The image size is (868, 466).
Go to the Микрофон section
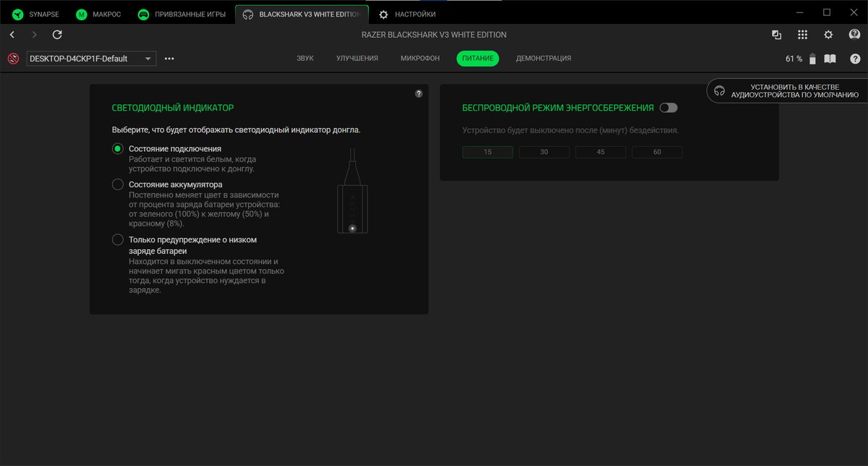(x=420, y=58)
